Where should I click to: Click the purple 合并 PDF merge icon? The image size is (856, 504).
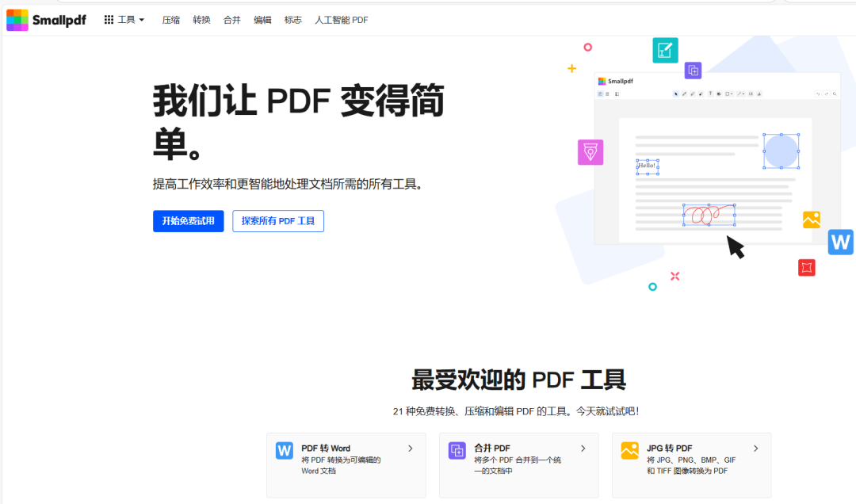point(457,449)
